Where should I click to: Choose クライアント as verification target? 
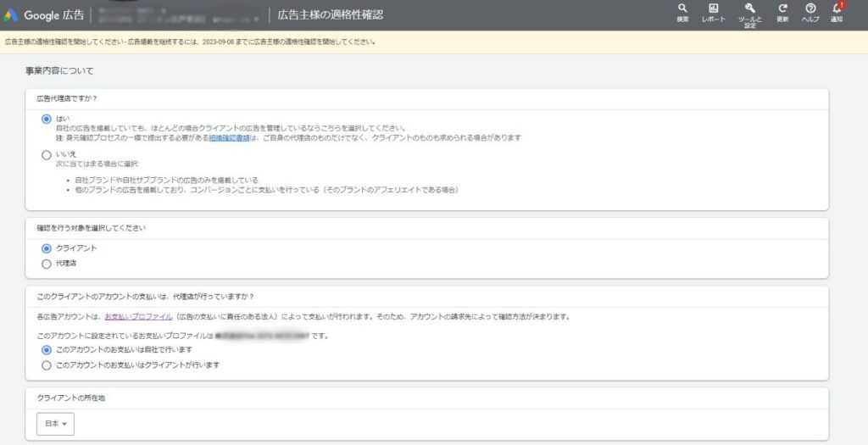coord(47,248)
